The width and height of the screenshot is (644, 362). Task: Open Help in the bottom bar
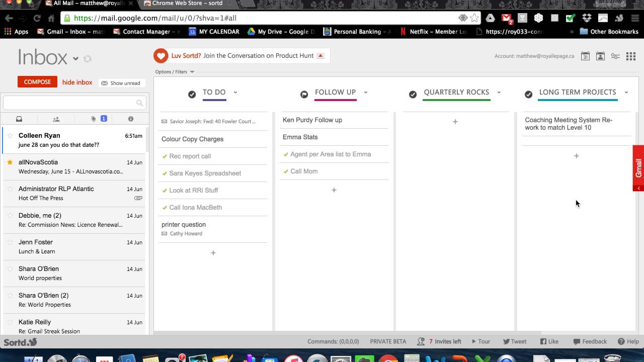coord(628,342)
